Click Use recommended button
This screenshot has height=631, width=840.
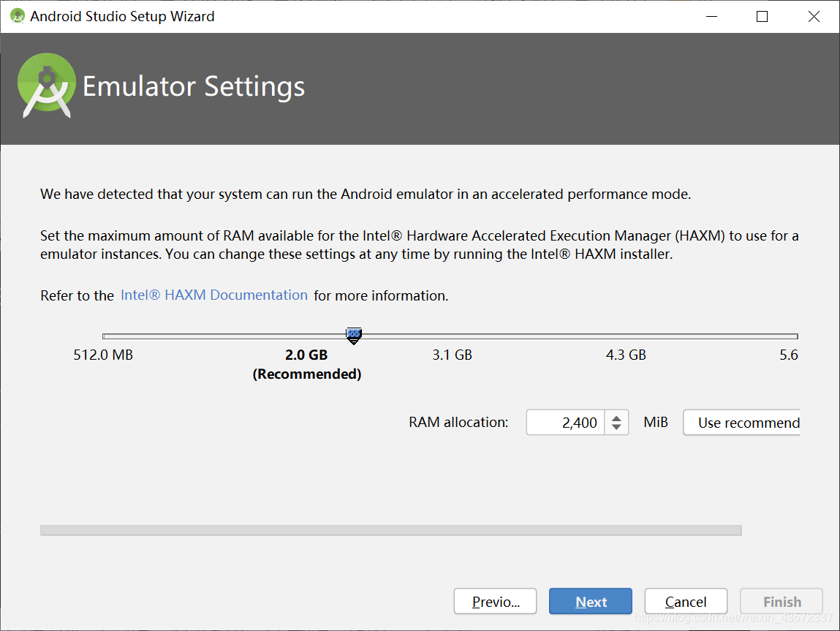[x=742, y=423]
